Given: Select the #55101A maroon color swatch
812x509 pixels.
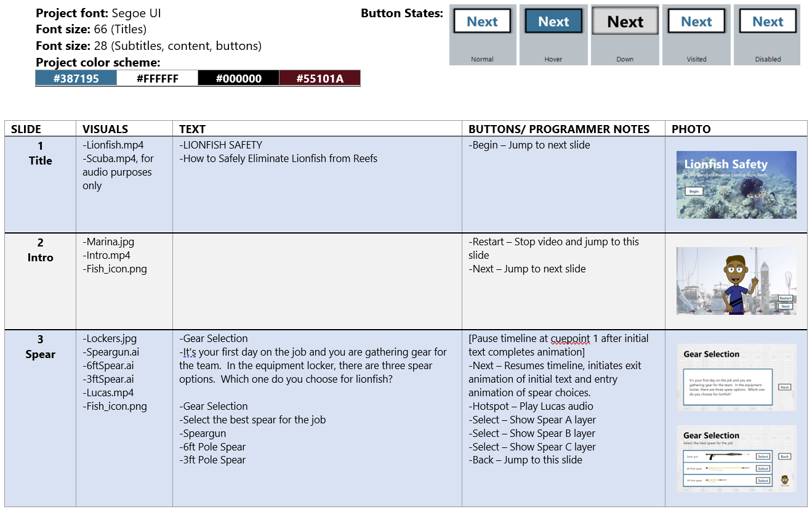Looking at the screenshot, I should pos(320,78).
